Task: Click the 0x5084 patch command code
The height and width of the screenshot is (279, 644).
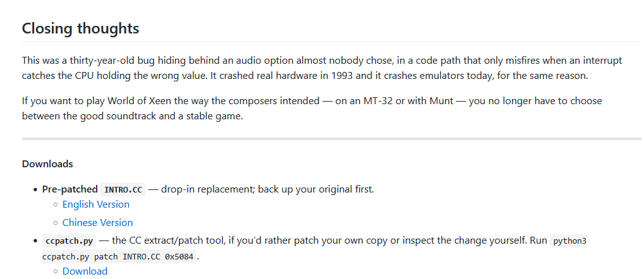Action: point(119,258)
